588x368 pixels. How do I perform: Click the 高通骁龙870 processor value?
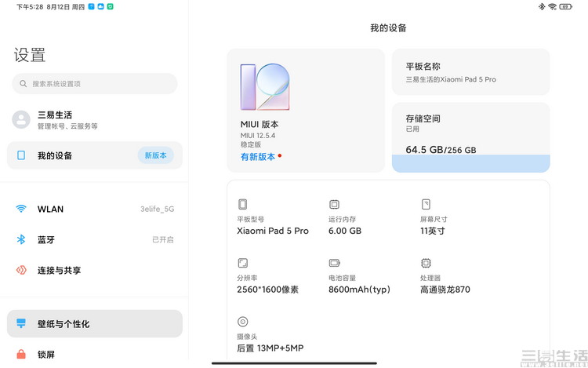445,290
